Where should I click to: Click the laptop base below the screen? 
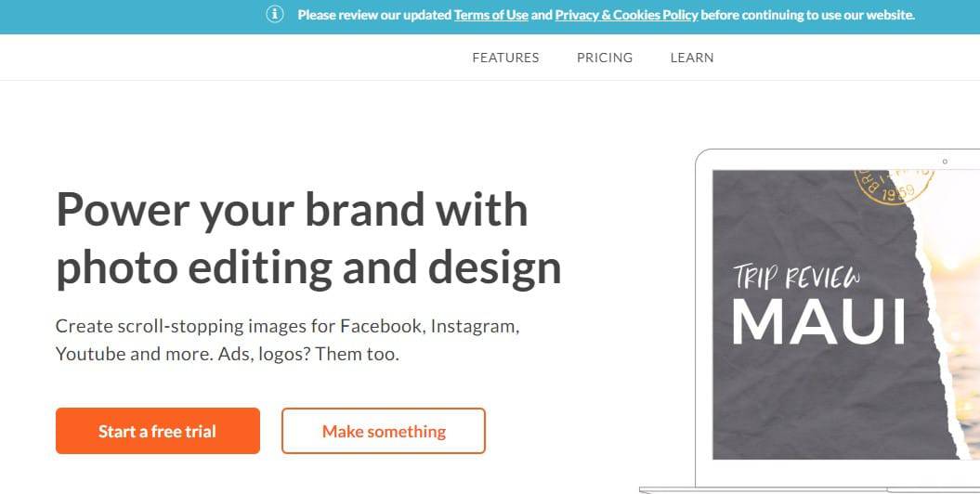[808, 488]
